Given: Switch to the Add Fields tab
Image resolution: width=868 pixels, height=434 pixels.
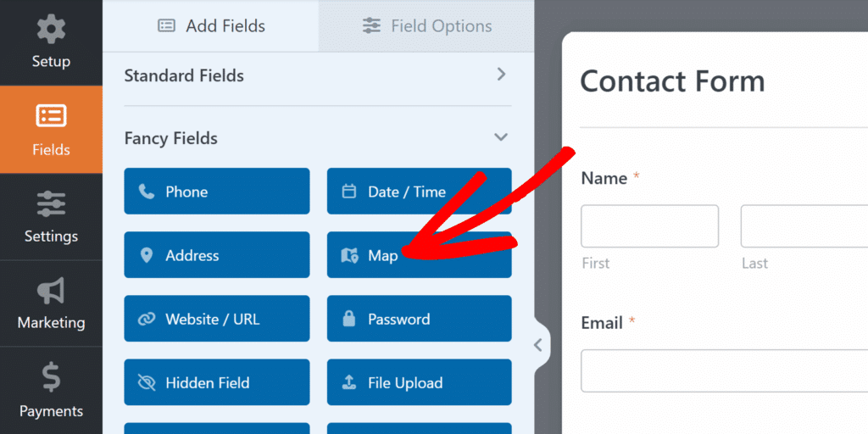Looking at the screenshot, I should pyautogui.click(x=211, y=26).
